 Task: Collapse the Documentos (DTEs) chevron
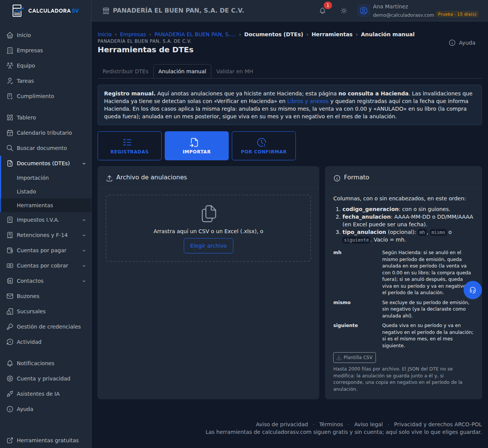coord(84,163)
